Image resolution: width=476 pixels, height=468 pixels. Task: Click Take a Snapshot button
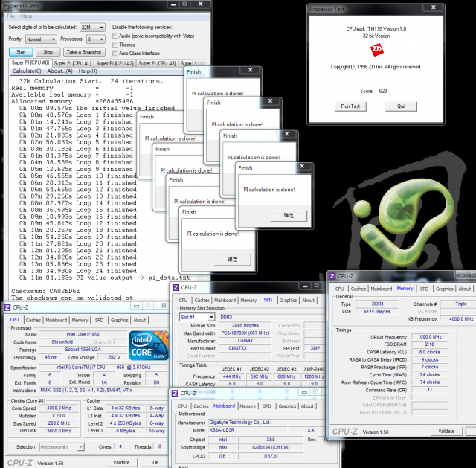84,52
